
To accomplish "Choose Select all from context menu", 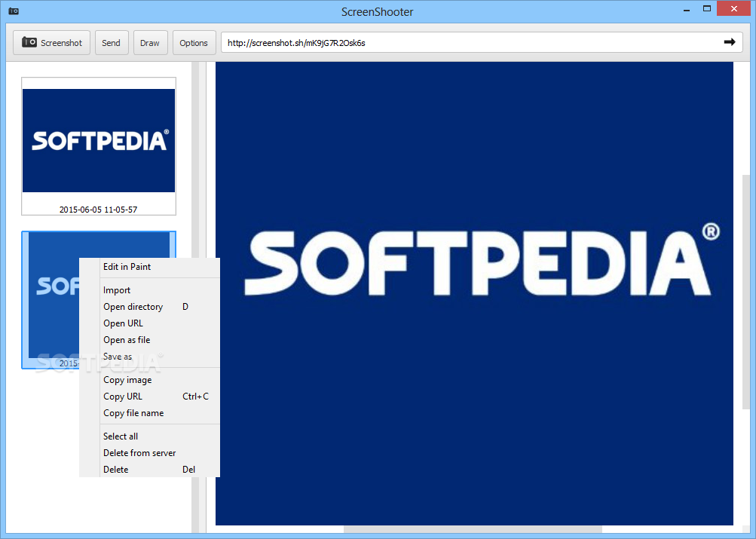I will coord(149,436).
